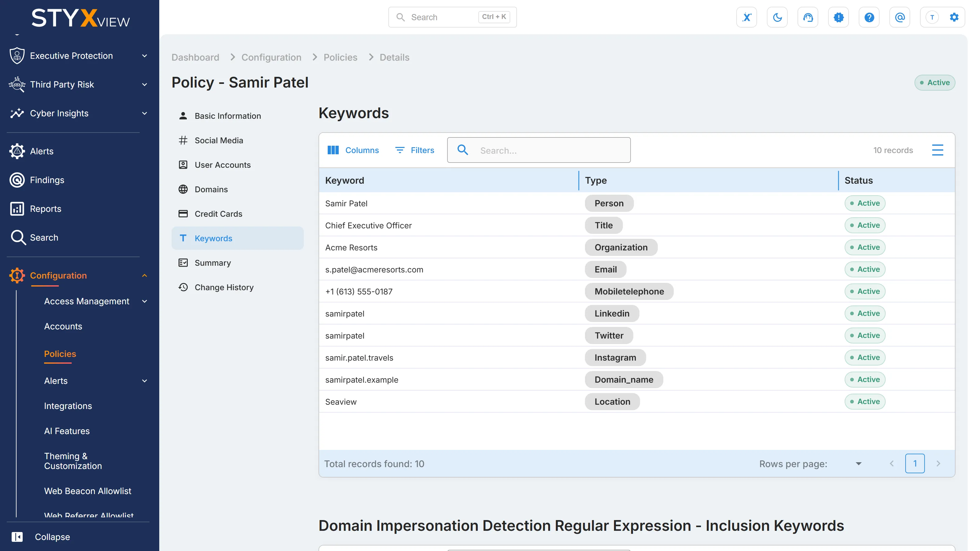Open the alert badge notifications icon

[839, 17]
